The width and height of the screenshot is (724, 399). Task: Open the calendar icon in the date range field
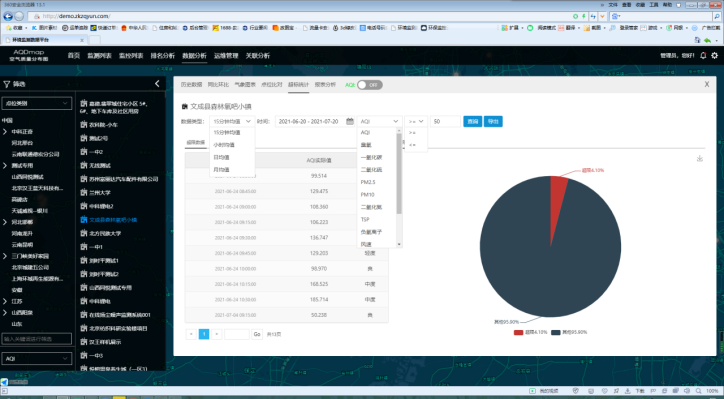coord(350,121)
